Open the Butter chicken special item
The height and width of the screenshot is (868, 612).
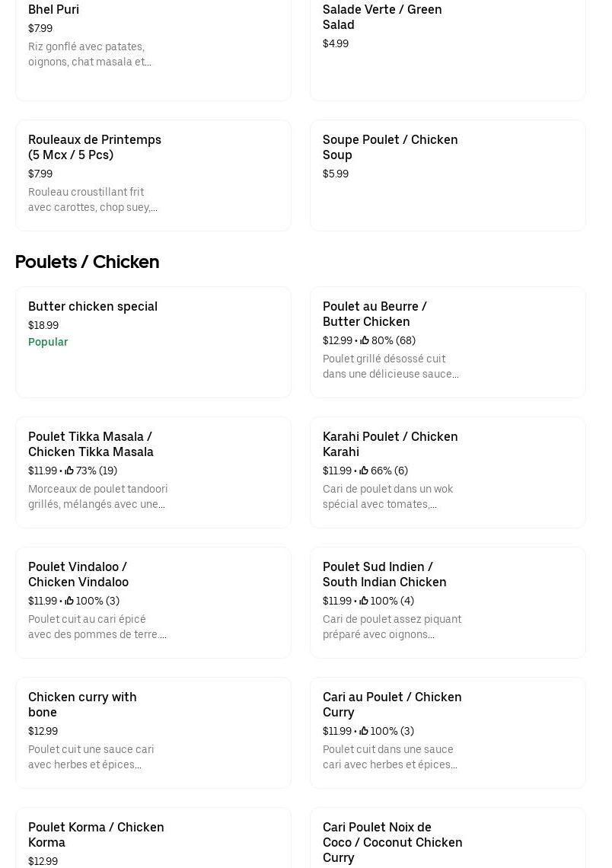[x=93, y=306]
